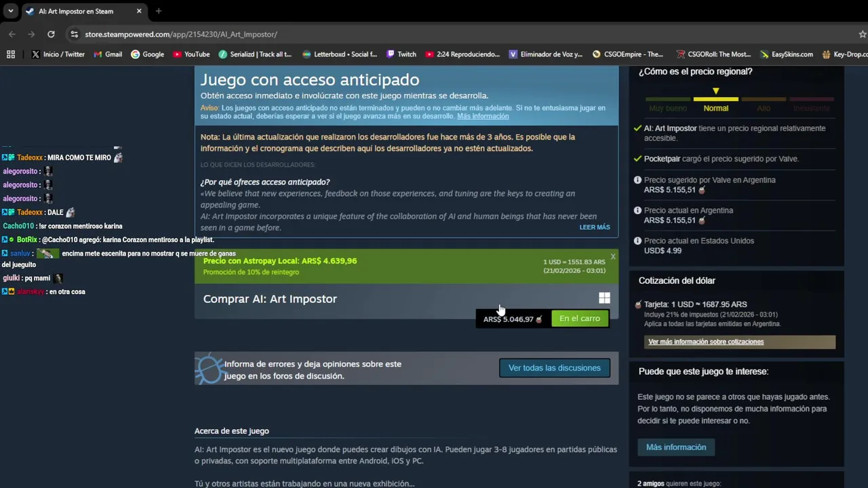Open the CSGOEmpire bookmark
The image size is (868, 488).
click(628, 54)
